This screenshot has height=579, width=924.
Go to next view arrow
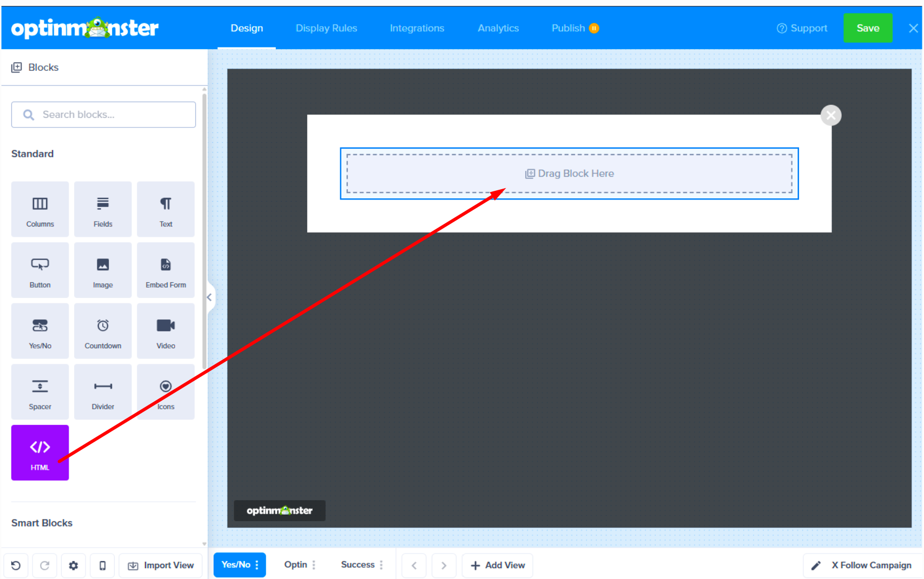coord(444,565)
